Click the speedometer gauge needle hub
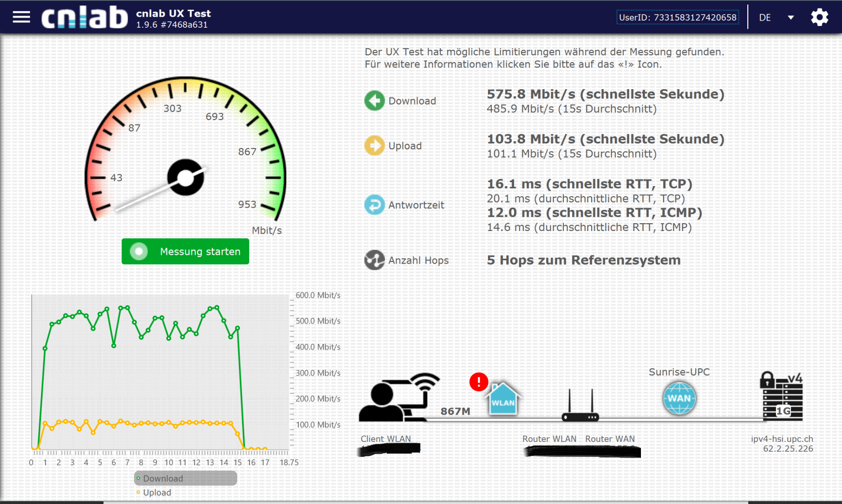The width and height of the screenshot is (842, 504). tap(186, 177)
